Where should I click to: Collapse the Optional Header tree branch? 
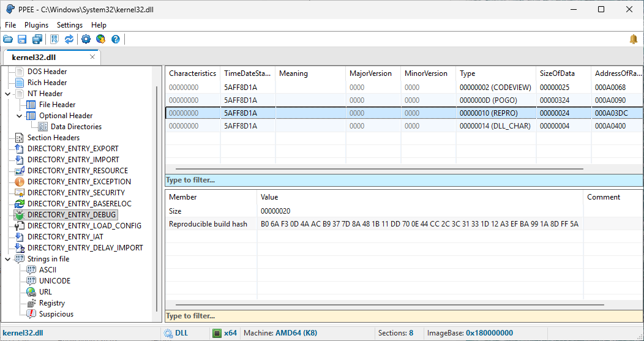[x=19, y=116]
